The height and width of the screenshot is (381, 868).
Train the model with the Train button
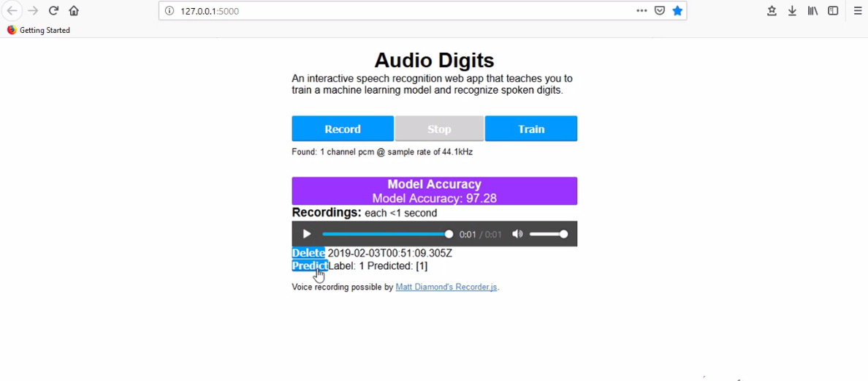pos(531,129)
